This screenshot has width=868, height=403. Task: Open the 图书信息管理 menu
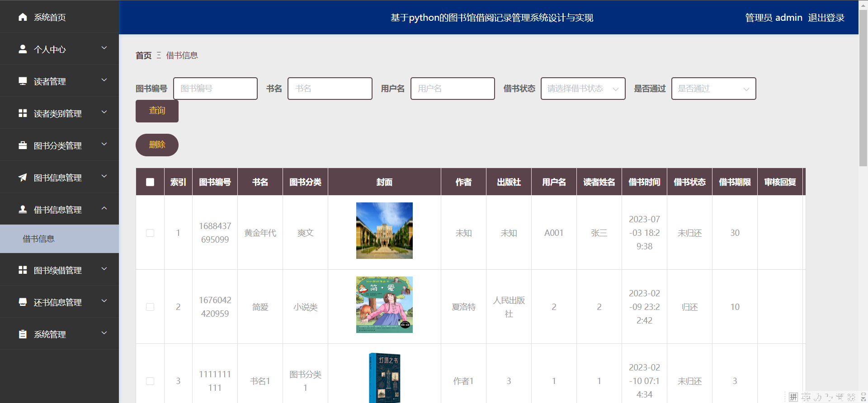click(59, 178)
